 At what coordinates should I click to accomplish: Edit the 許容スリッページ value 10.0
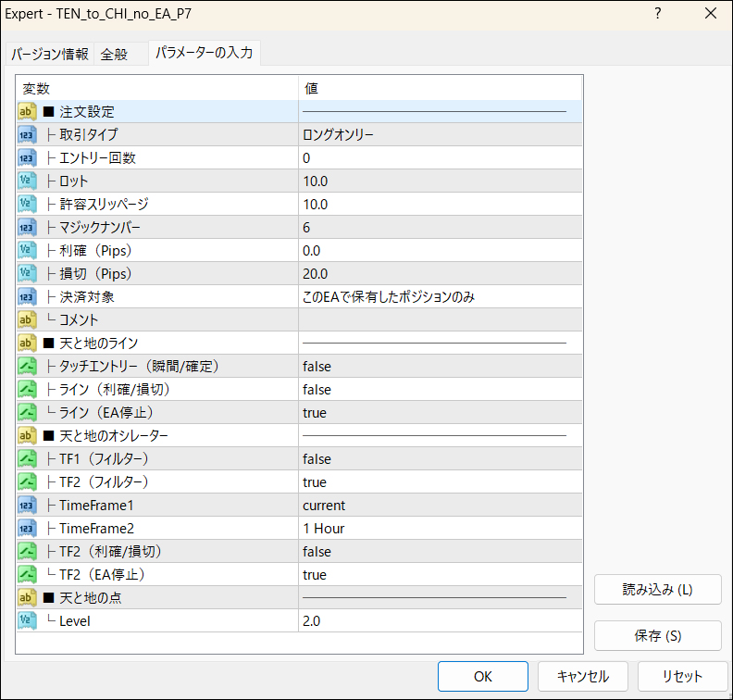tap(440, 205)
